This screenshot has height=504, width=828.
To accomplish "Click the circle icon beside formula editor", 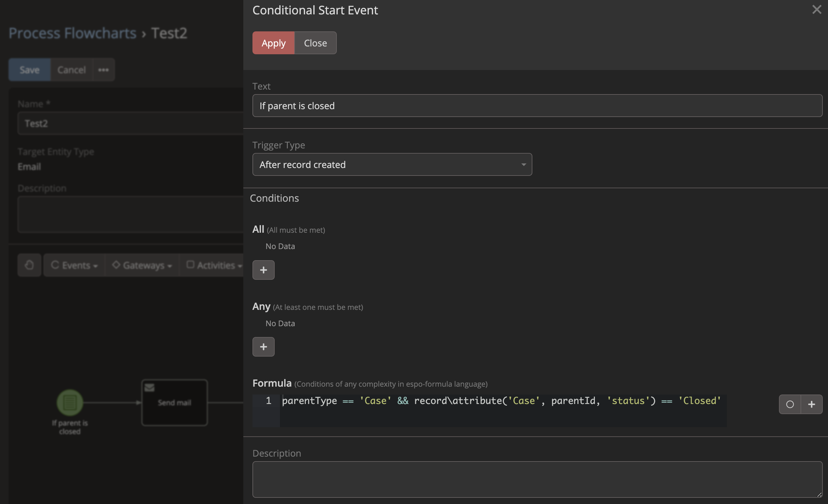I will (x=790, y=404).
